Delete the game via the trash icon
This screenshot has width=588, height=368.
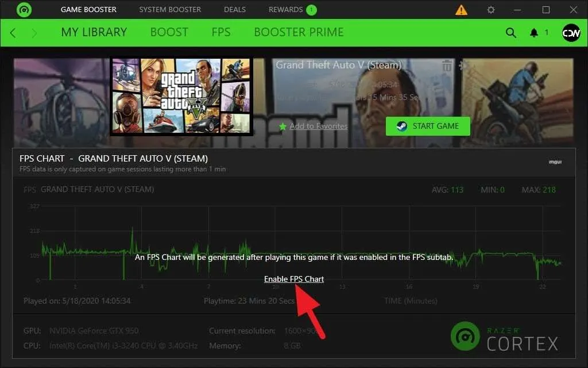coord(447,66)
